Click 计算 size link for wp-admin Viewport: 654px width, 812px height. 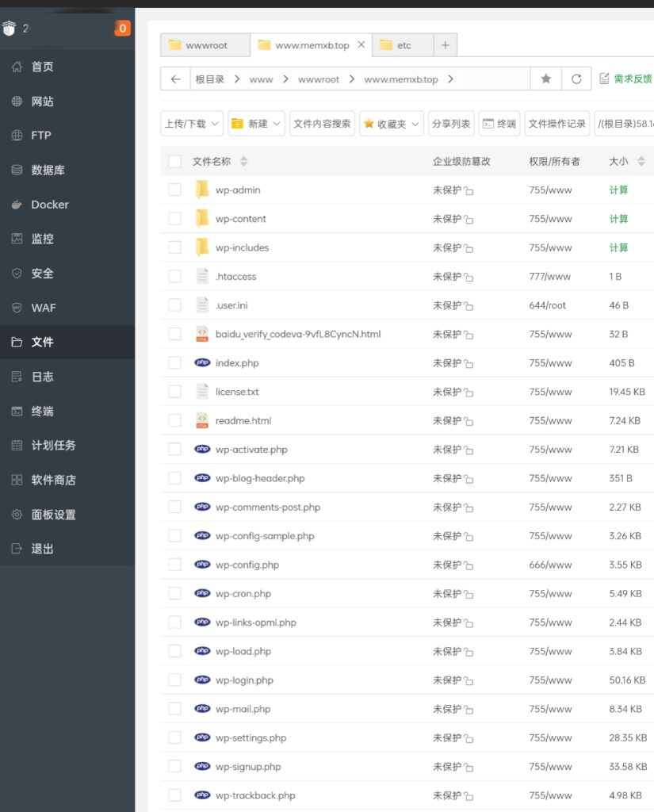coord(618,190)
